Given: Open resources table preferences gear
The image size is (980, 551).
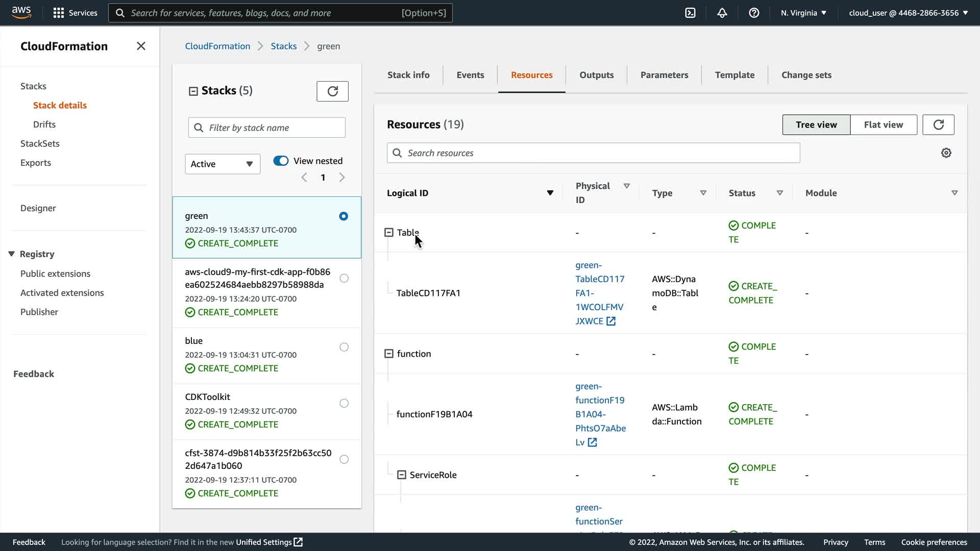Looking at the screenshot, I should tap(946, 153).
